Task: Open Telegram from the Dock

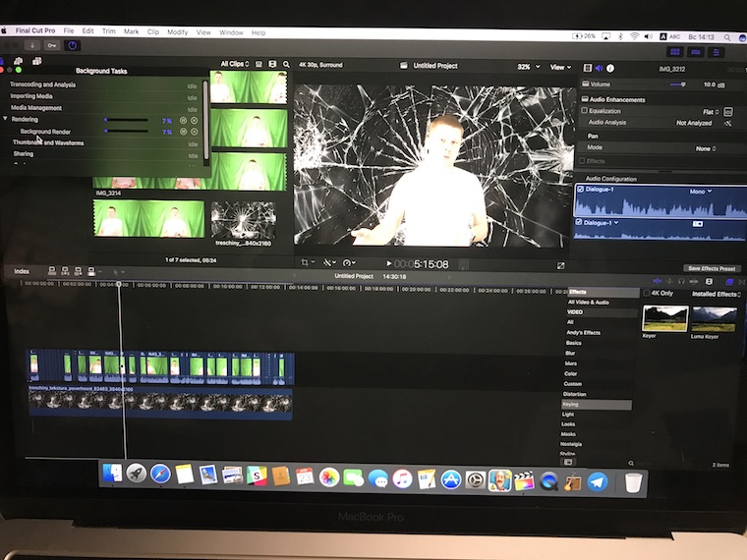Action: 598,481
